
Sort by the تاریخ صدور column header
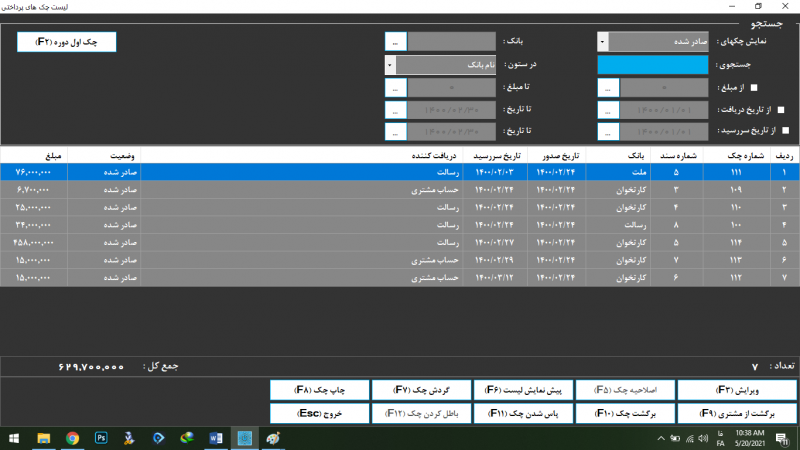(557, 156)
